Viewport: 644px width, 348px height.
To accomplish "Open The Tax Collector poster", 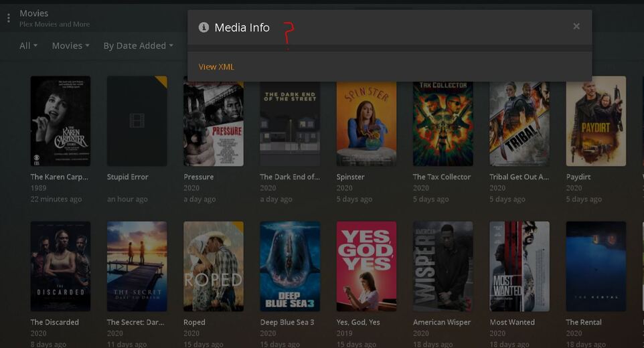I will pos(442,124).
